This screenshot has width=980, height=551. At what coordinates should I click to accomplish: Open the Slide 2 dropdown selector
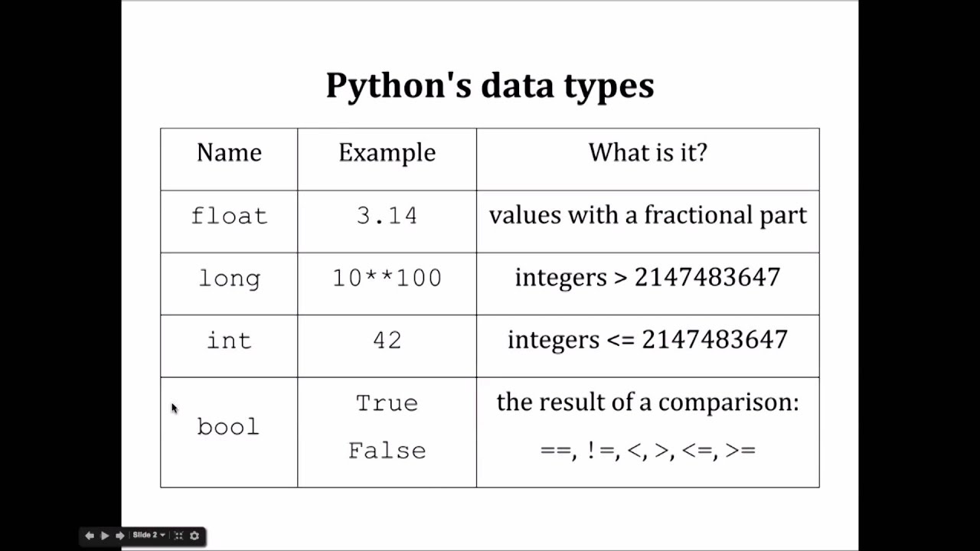point(149,536)
